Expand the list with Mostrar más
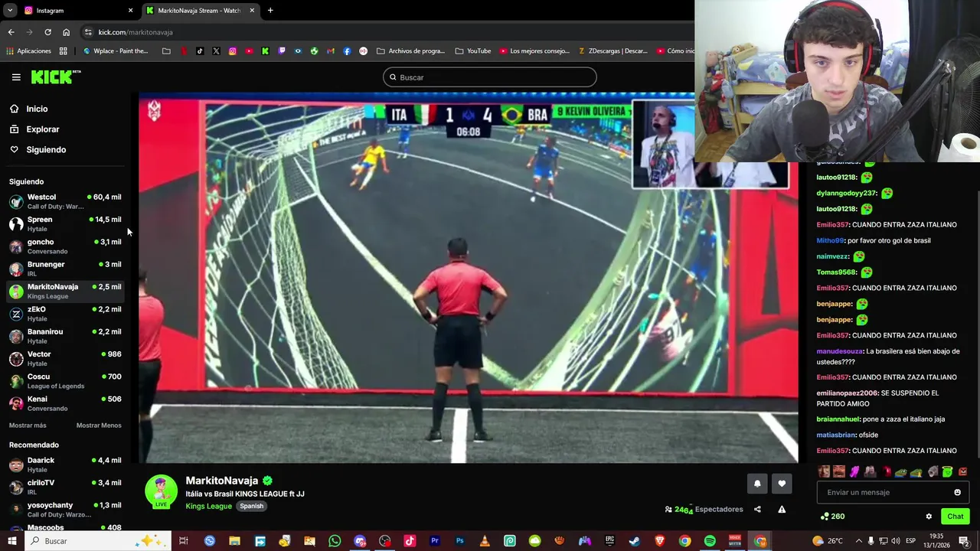 (x=28, y=425)
